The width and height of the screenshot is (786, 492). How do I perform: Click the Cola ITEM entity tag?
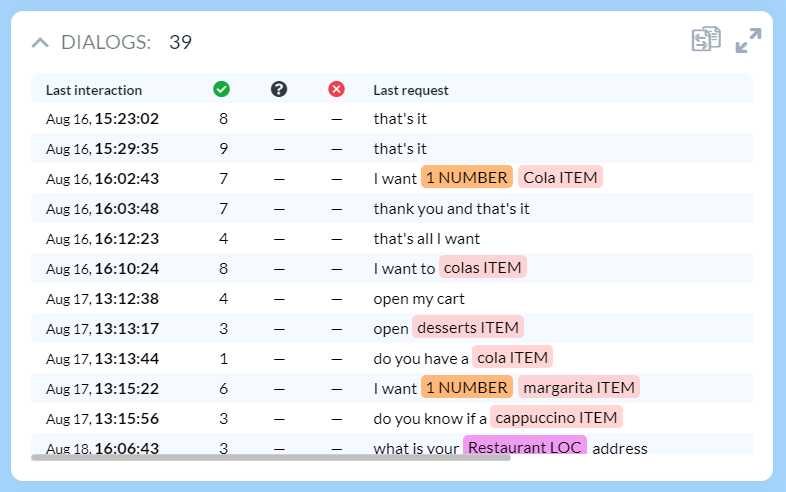click(560, 178)
